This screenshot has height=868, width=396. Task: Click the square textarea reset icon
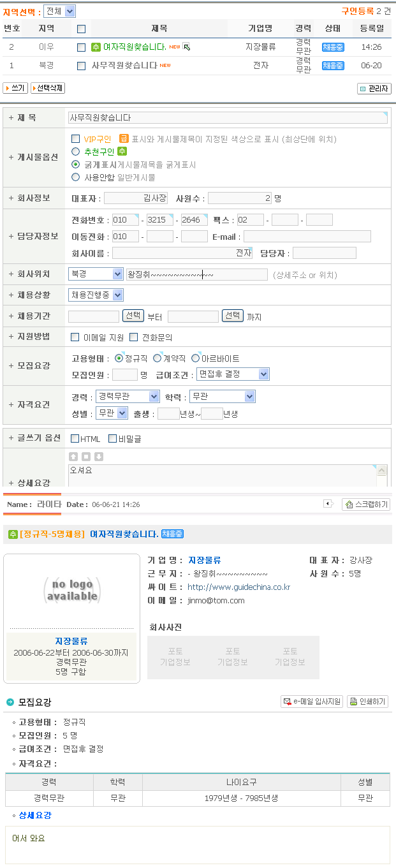(x=86, y=457)
